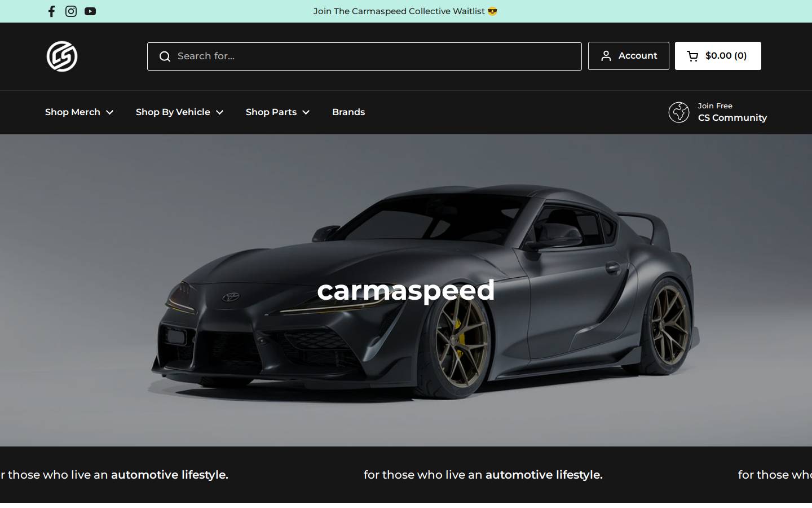Click the globe CS Community icon
Viewport: 812px width, 508px height.
(x=679, y=112)
